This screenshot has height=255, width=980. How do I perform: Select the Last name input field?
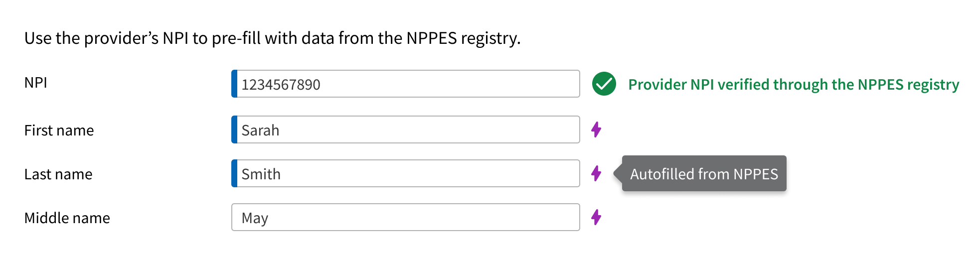click(x=406, y=173)
